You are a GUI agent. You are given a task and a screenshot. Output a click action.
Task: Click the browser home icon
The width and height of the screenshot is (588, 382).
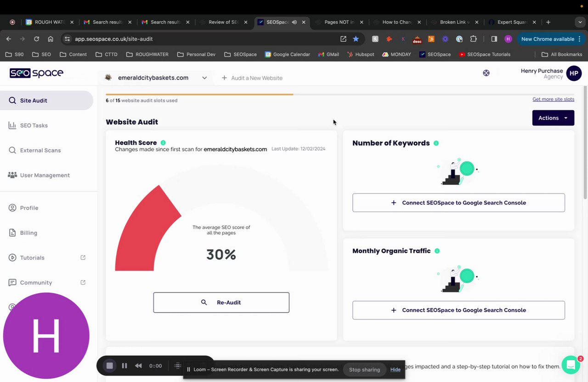click(51, 39)
